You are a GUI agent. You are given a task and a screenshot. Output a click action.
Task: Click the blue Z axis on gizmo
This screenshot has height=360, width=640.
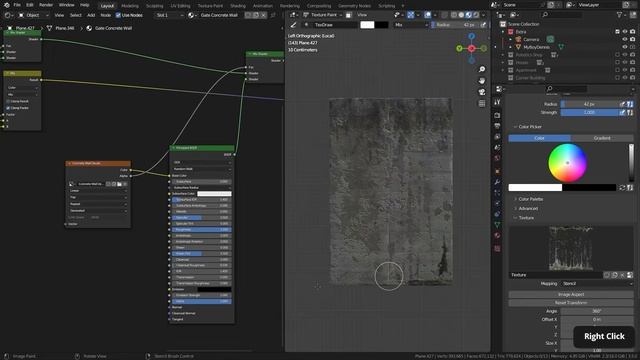point(471,36)
